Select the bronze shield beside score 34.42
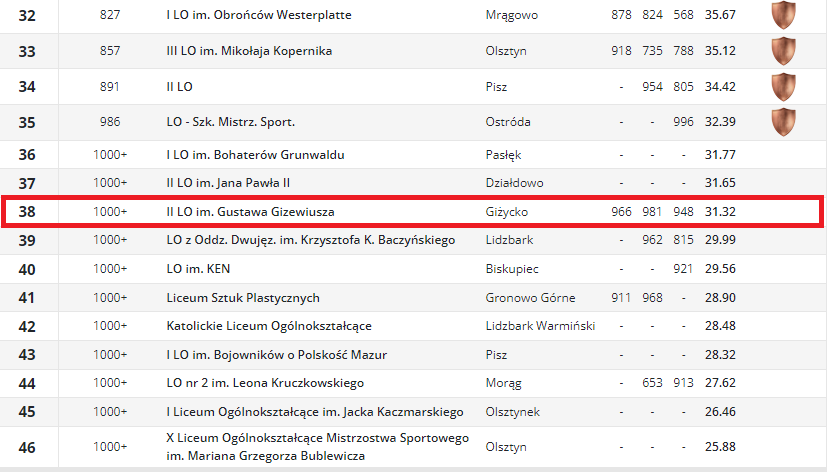 click(x=783, y=87)
